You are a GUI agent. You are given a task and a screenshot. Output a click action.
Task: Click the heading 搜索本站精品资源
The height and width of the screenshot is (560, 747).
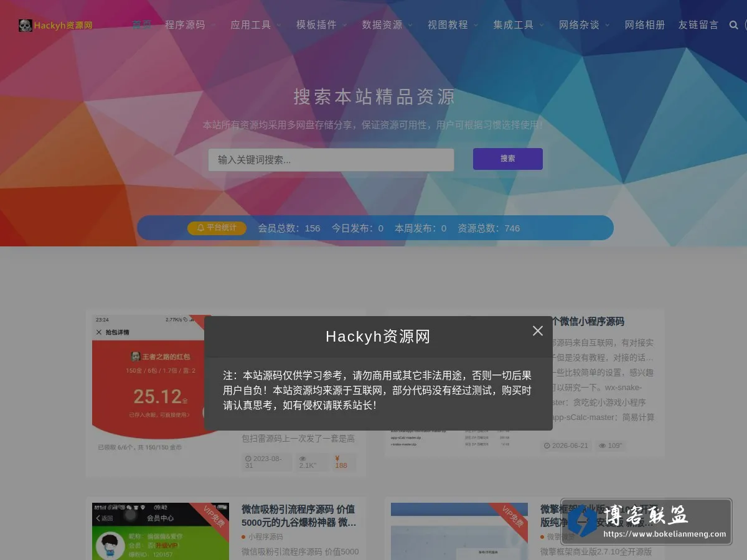[374, 96]
